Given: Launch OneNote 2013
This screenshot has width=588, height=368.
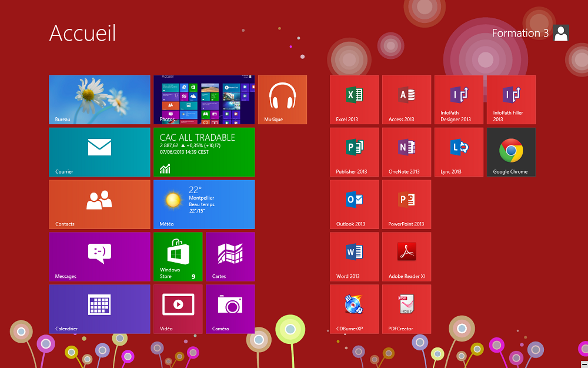Looking at the screenshot, I should [x=406, y=152].
